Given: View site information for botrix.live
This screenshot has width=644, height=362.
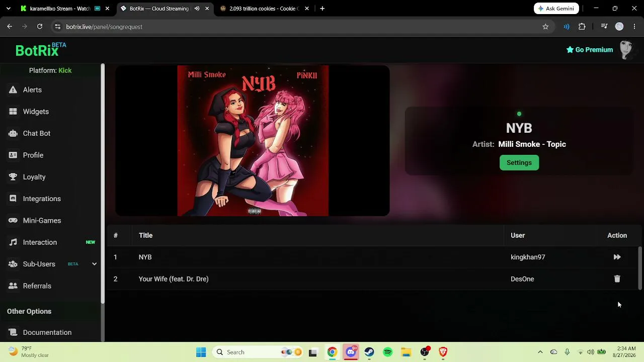Looking at the screenshot, I should (57, 27).
